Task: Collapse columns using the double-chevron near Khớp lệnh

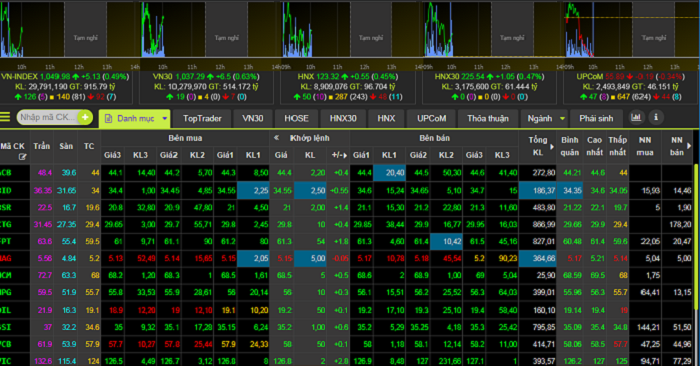Action: tap(276, 138)
